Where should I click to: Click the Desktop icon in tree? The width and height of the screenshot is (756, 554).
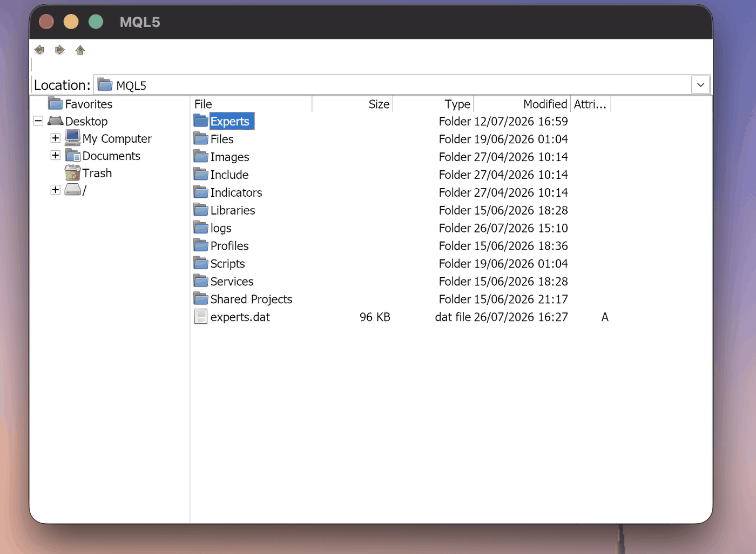click(55, 121)
